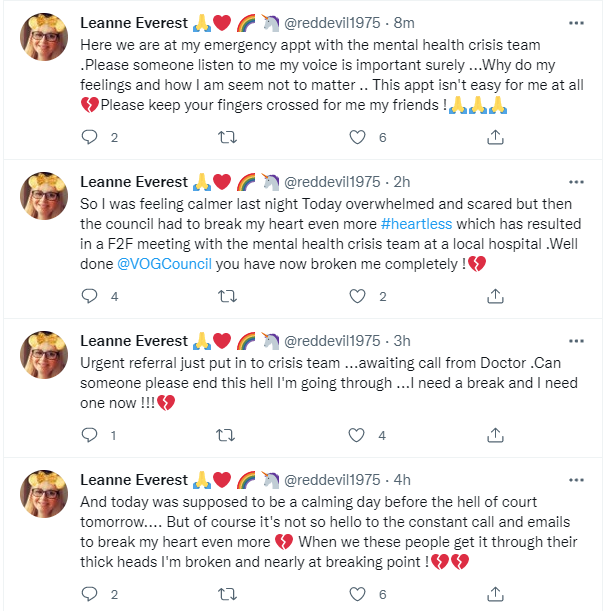The width and height of the screenshot is (604, 611).
Task: Open Leanne Everest's name on the 8m tweet
Action: pos(134,23)
